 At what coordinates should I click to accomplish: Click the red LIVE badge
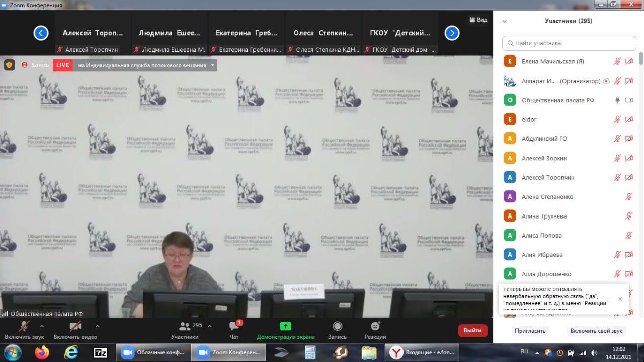pos(63,65)
